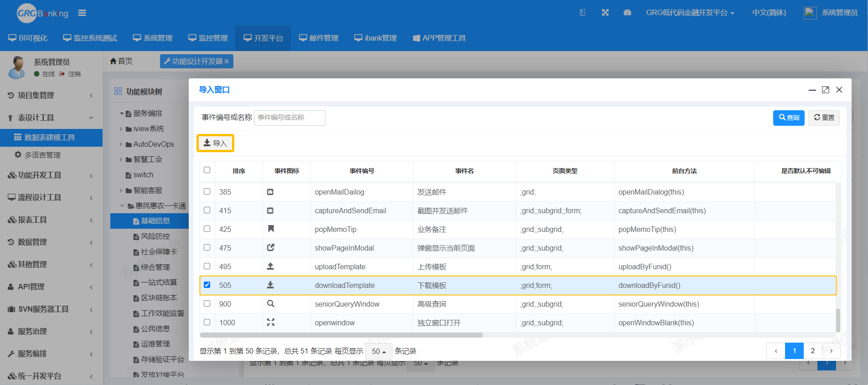The height and width of the screenshot is (385, 868).
Task: Collapse 表设计工具 sidebar section
Action: click(51, 118)
